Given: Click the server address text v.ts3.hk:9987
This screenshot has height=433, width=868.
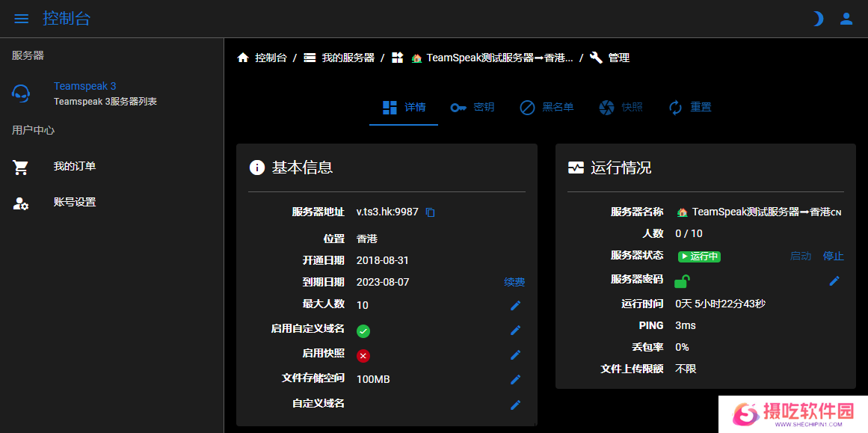Looking at the screenshot, I should pyautogui.click(x=387, y=212).
